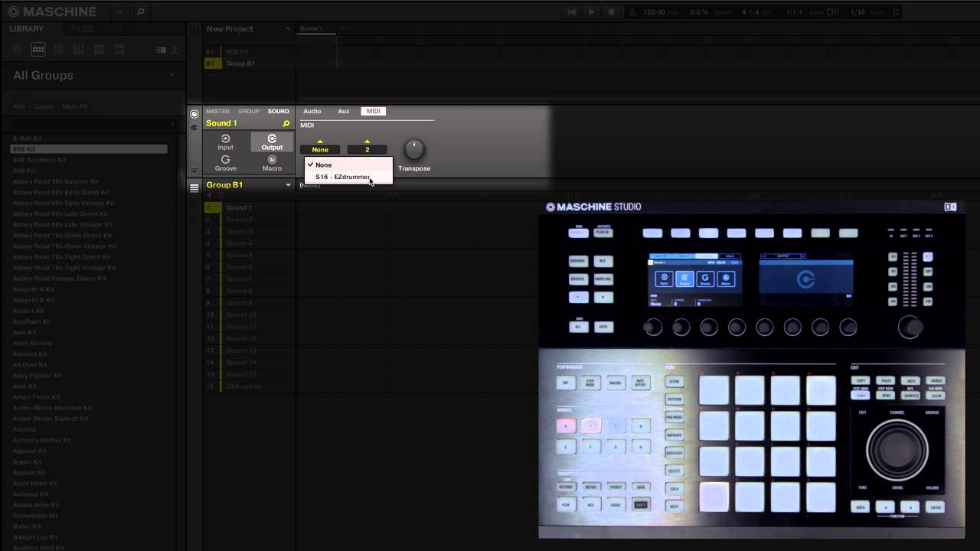Select the Instruments icon in the library browser
Image resolution: width=980 pixels, height=551 pixels.
pyautogui.click(x=78, y=50)
